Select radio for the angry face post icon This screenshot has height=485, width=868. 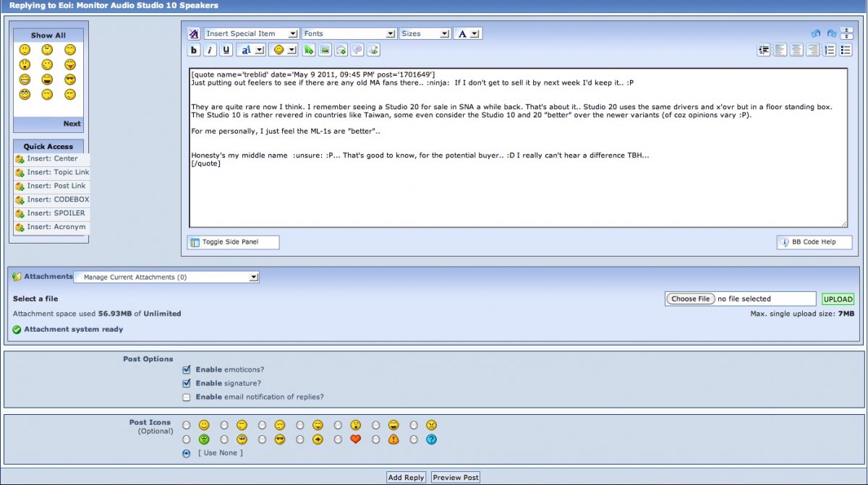pos(413,425)
